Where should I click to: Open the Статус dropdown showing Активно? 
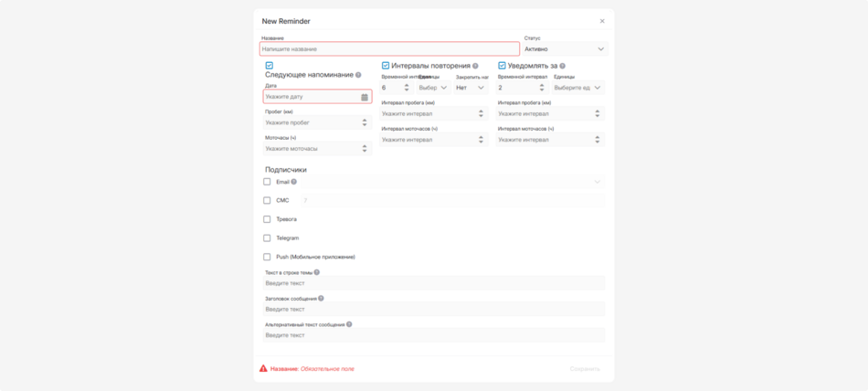point(565,49)
